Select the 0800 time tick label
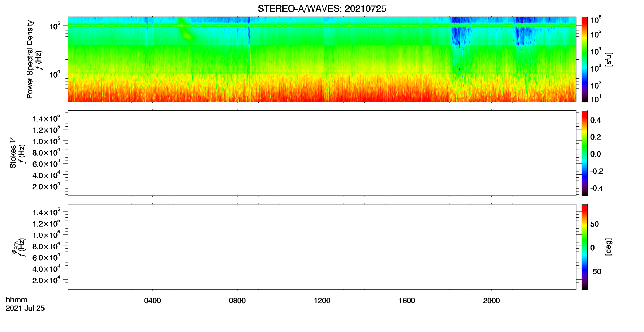Image resolution: width=644 pixels, height=332 pixels. (x=237, y=301)
